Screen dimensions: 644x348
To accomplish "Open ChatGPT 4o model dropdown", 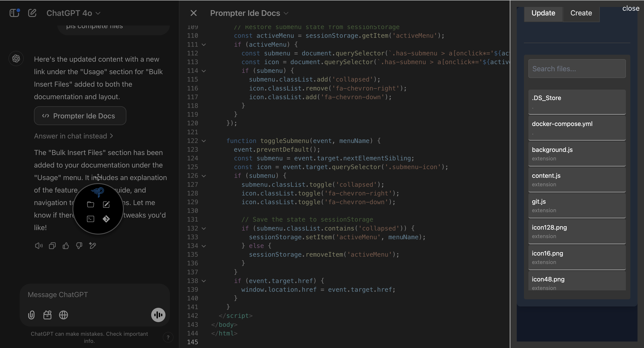I will [73, 13].
